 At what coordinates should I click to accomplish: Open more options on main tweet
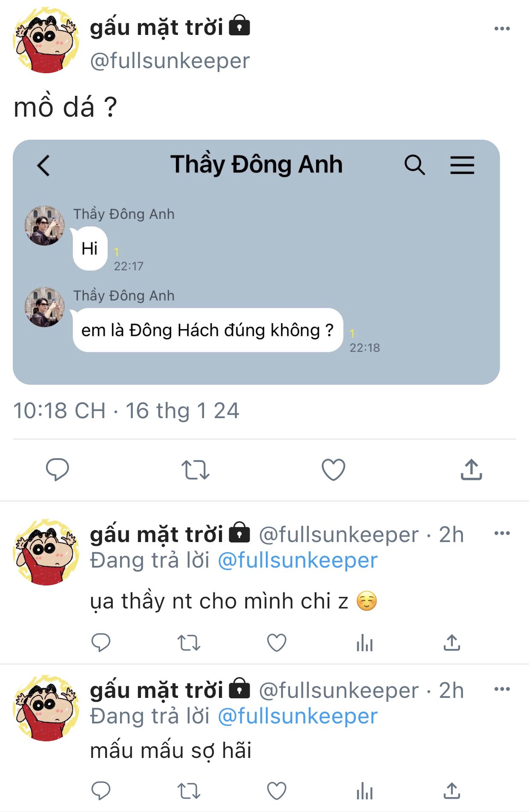point(502,29)
